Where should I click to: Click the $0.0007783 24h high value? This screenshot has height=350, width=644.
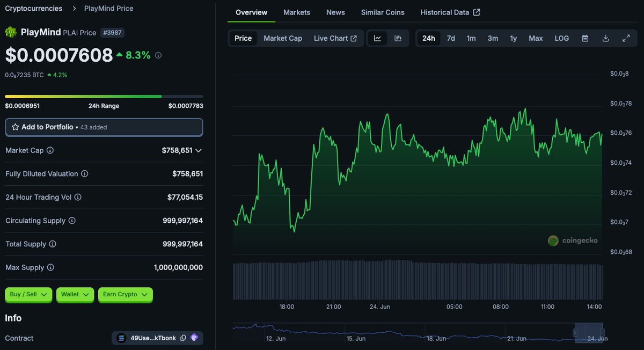click(186, 106)
